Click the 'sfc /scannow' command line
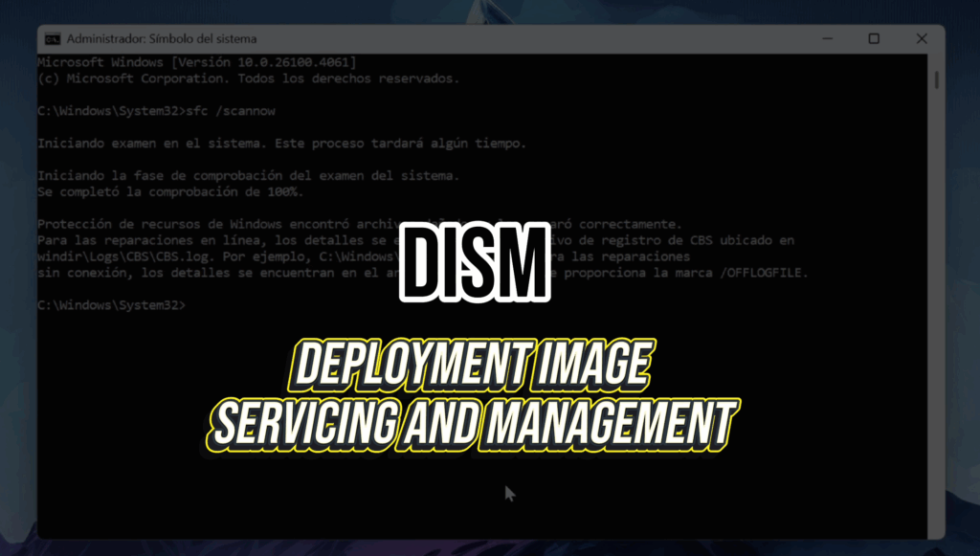The height and width of the screenshot is (556, 980). (156, 111)
